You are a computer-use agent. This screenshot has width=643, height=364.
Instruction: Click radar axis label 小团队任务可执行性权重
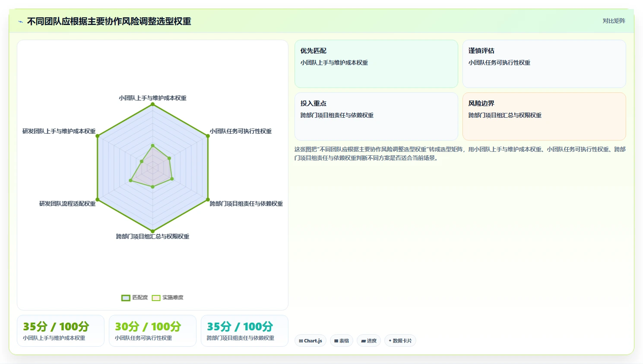click(x=241, y=131)
